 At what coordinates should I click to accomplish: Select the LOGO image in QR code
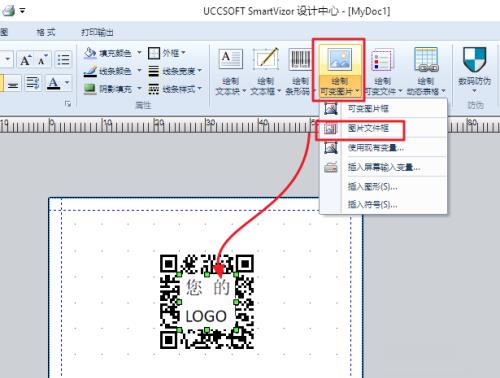coord(207,302)
